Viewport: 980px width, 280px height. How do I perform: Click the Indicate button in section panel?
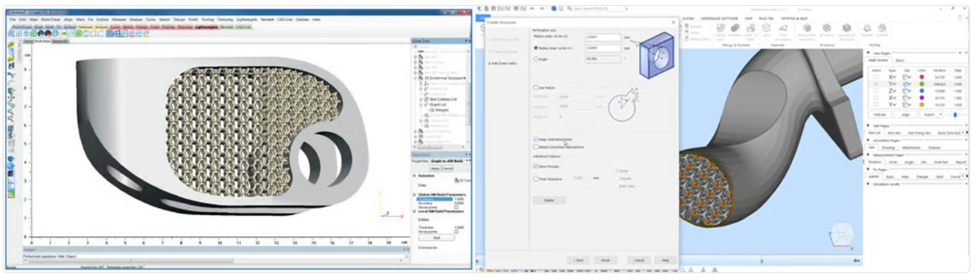[x=880, y=114]
